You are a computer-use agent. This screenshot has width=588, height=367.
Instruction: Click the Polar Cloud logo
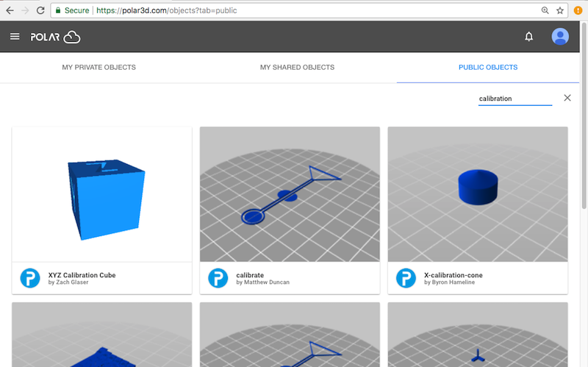(x=55, y=37)
